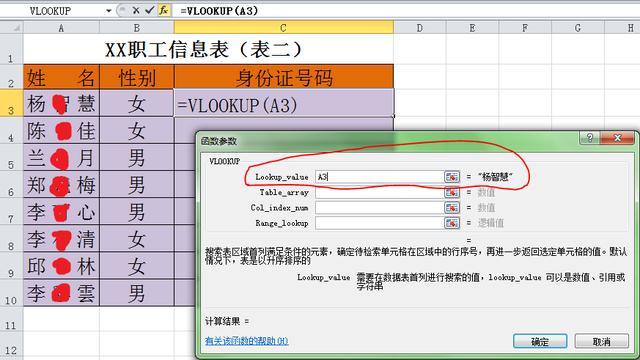The width and height of the screenshot is (640, 360).
Task: Click the formula bar text
Action: (219, 11)
